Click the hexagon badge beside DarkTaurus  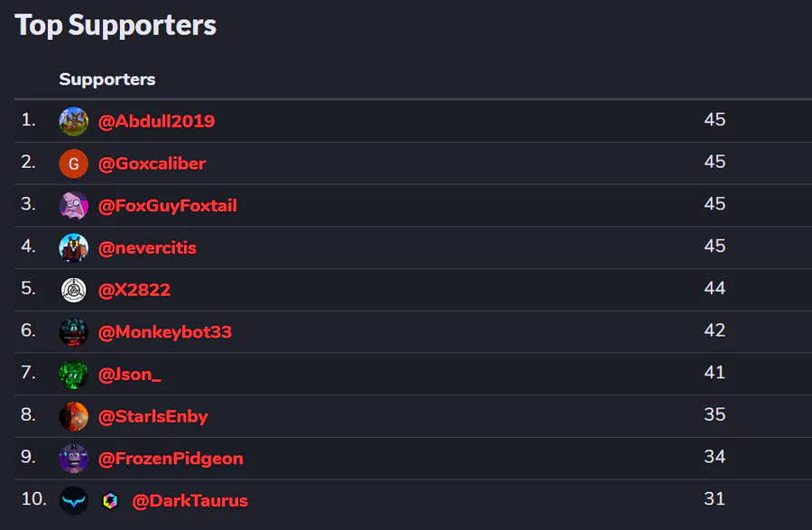[110, 500]
